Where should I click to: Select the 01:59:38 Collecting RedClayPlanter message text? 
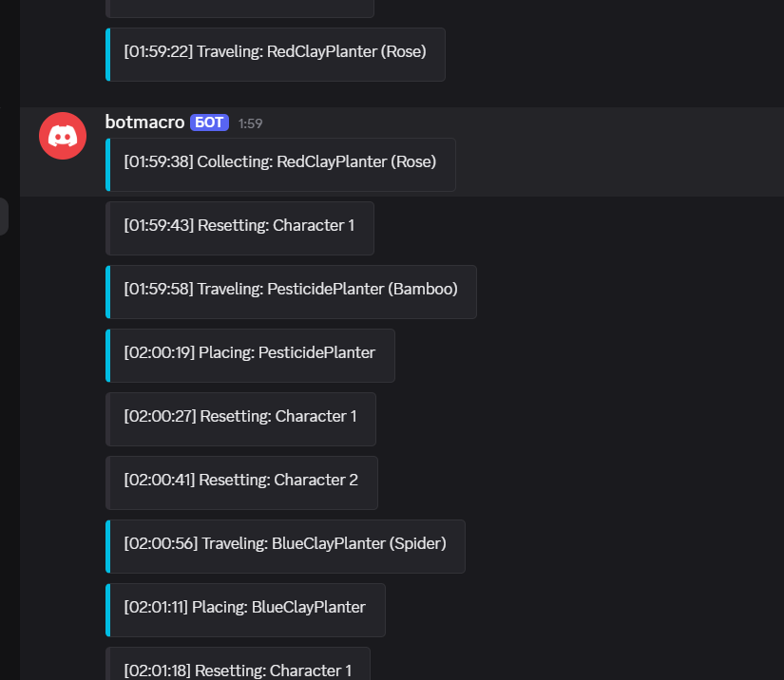click(x=280, y=162)
